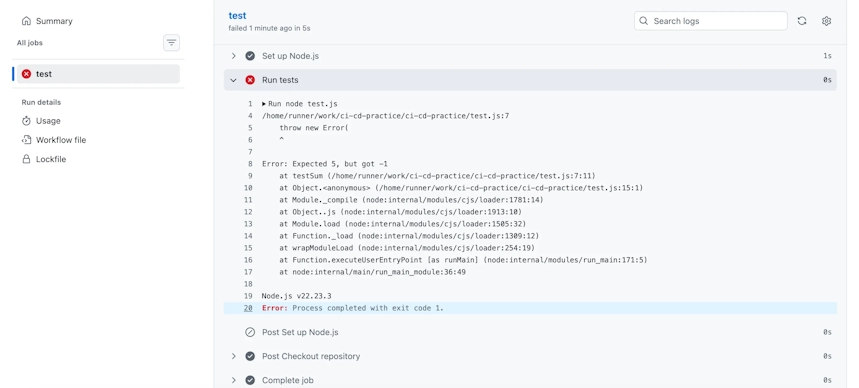The height and width of the screenshot is (388, 859).
Task: Click log line number 20
Action: pyautogui.click(x=248, y=308)
